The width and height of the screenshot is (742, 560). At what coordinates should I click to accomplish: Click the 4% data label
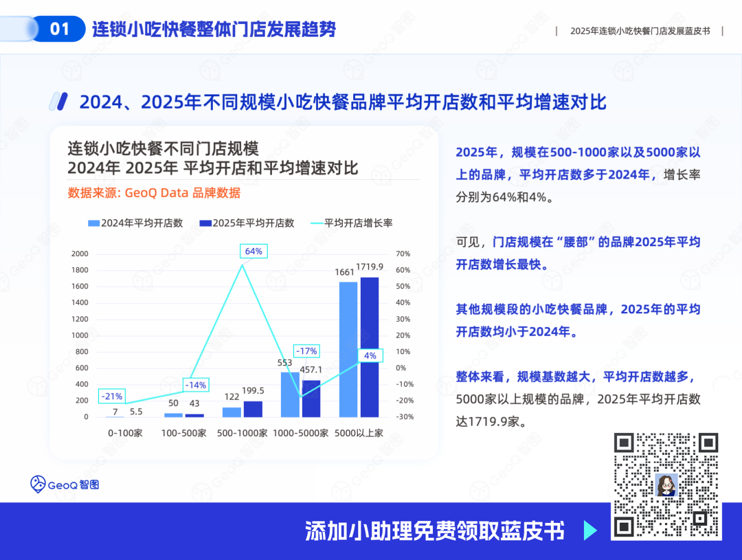click(x=370, y=355)
